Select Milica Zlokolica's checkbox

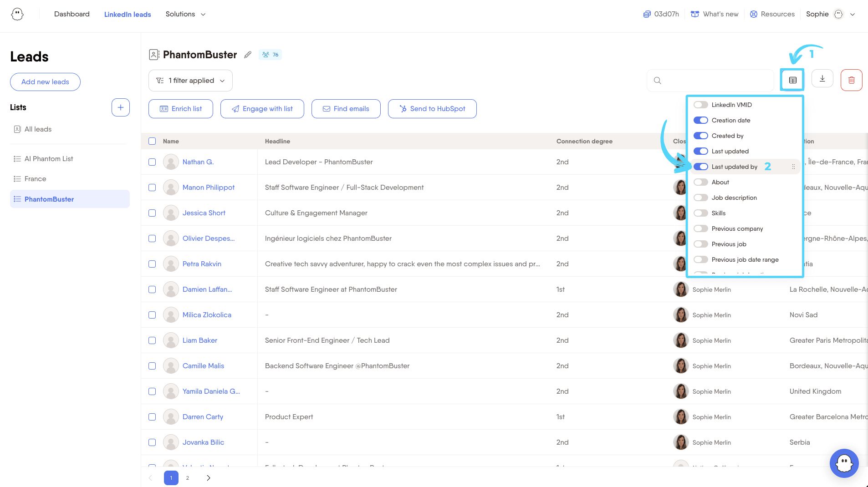point(152,315)
